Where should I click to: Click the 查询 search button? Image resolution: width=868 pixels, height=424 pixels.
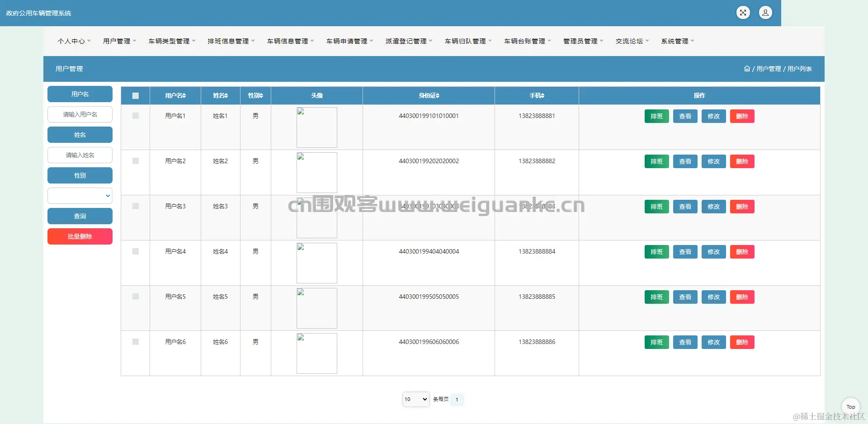[80, 216]
